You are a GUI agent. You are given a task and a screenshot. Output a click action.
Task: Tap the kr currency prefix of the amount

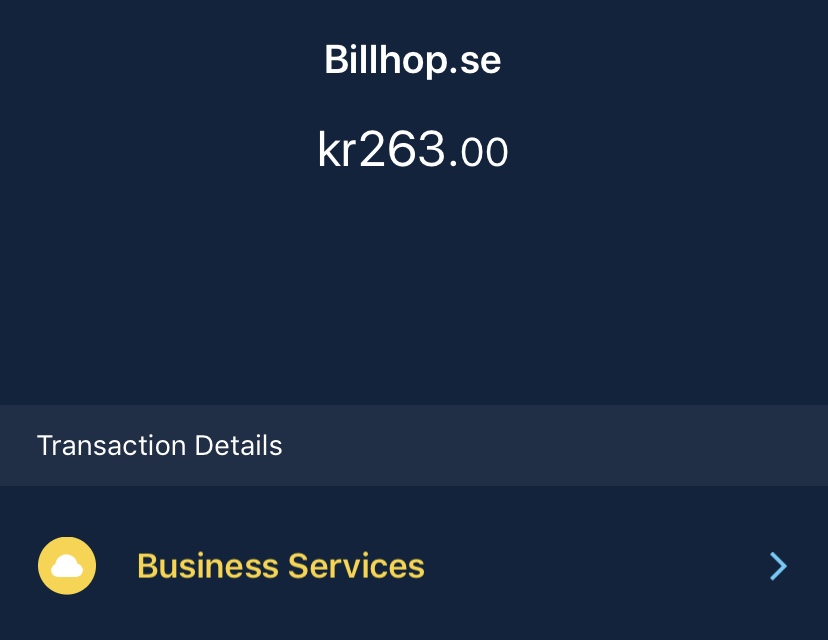point(337,151)
